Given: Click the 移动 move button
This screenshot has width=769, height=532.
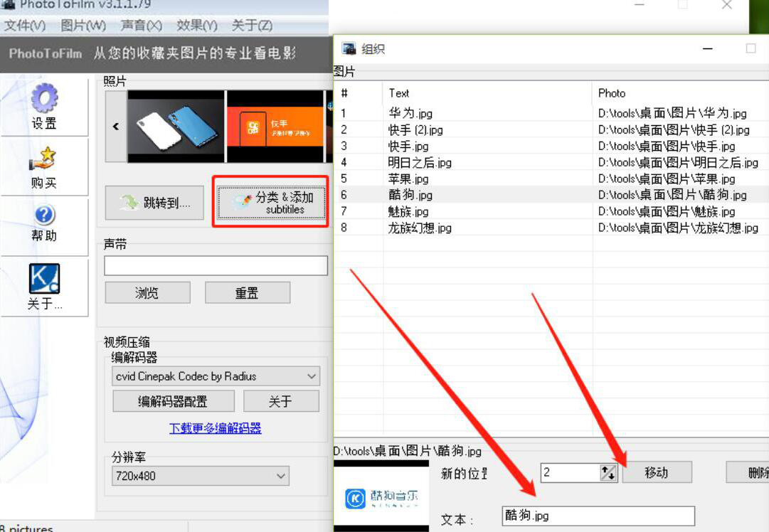Looking at the screenshot, I should click(657, 472).
